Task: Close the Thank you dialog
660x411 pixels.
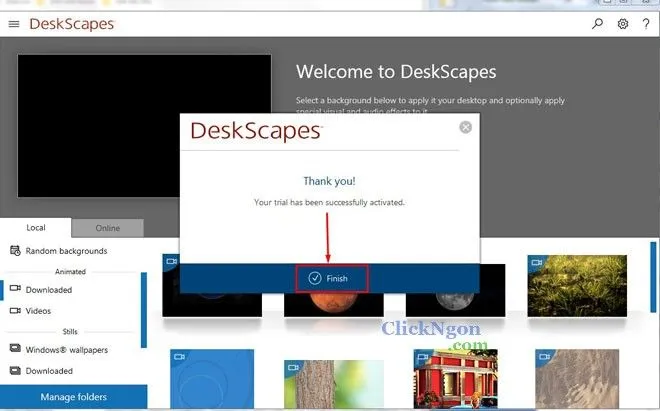Action: 466,127
